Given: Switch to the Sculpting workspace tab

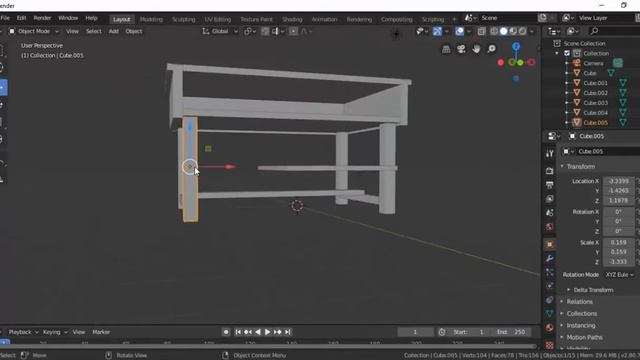Looking at the screenshot, I should click(183, 19).
